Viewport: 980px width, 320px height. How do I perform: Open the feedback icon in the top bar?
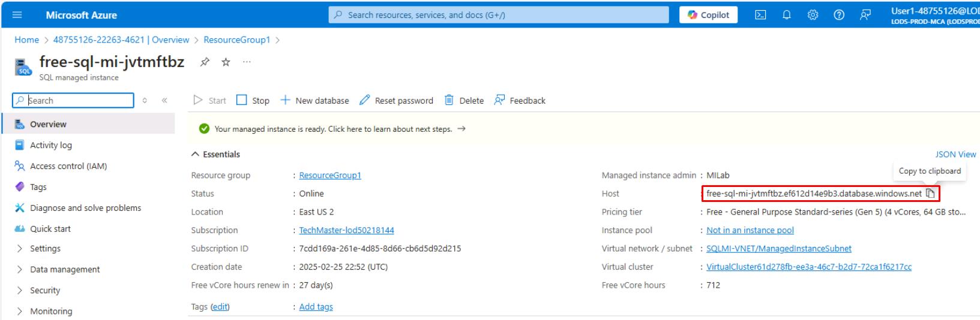click(x=865, y=15)
